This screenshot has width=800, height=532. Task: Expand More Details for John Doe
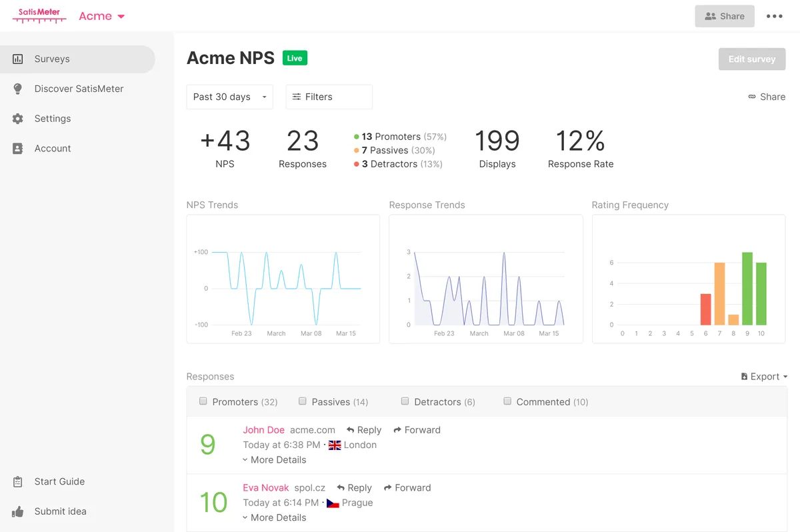[275, 460]
